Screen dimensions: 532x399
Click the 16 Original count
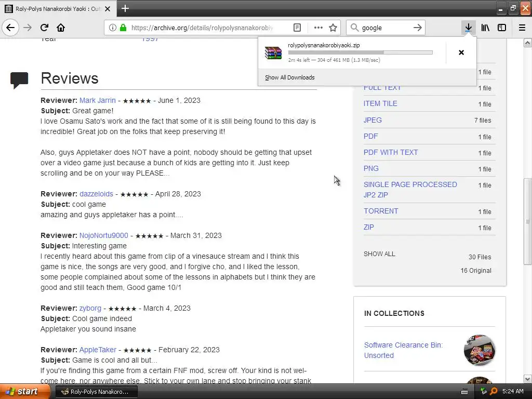pos(475,270)
